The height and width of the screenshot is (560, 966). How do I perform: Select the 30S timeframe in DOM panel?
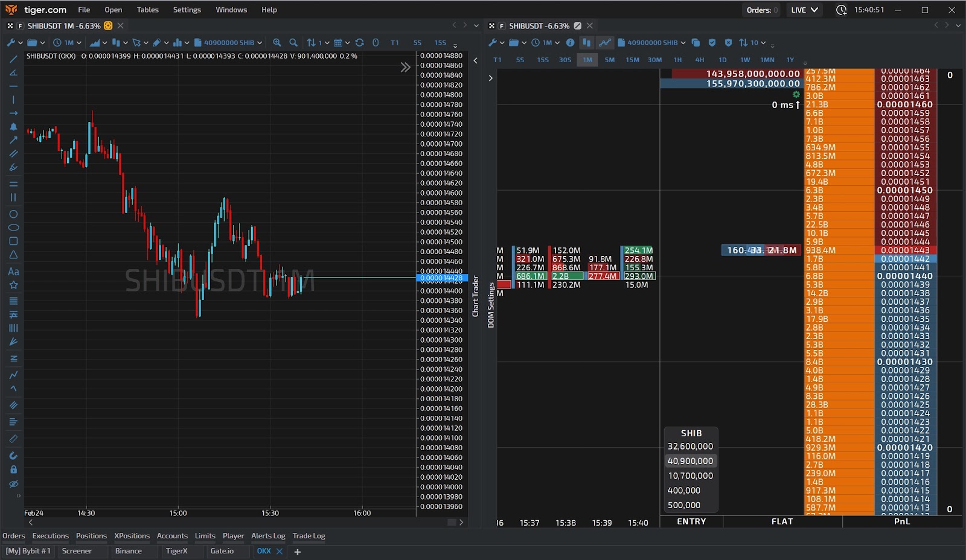[565, 60]
